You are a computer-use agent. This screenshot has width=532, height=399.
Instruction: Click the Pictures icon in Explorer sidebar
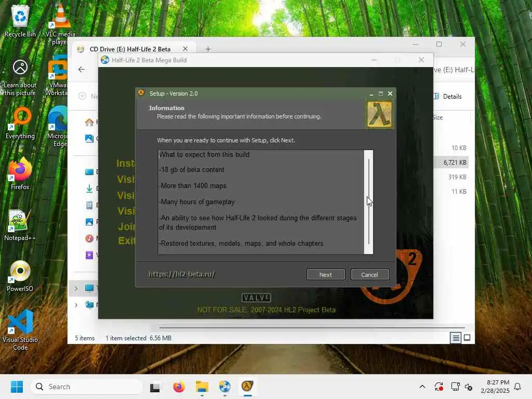(x=89, y=222)
